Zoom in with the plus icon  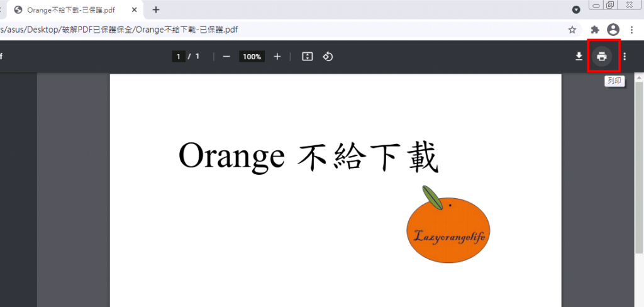[277, 57]
